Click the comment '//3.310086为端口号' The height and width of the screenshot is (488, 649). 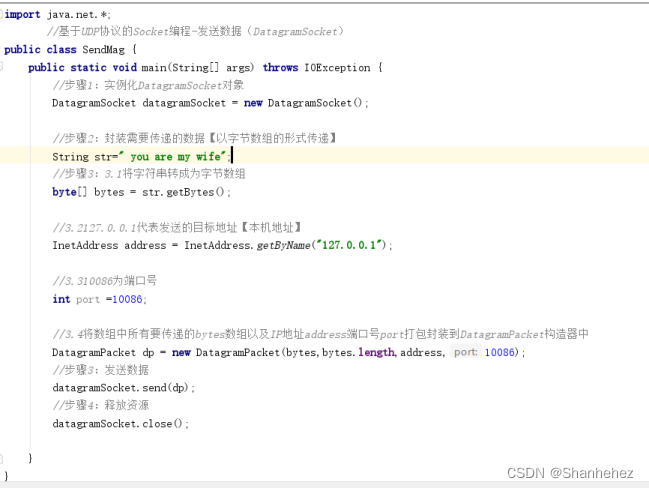(x=105, y=281)
